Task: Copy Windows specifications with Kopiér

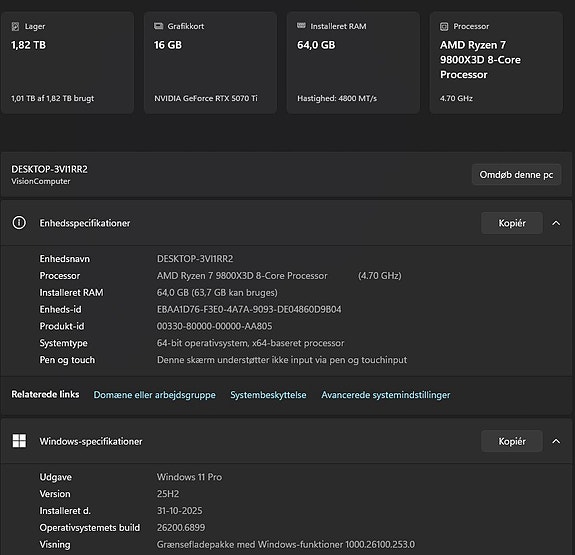Action: [x=512, y=441]
